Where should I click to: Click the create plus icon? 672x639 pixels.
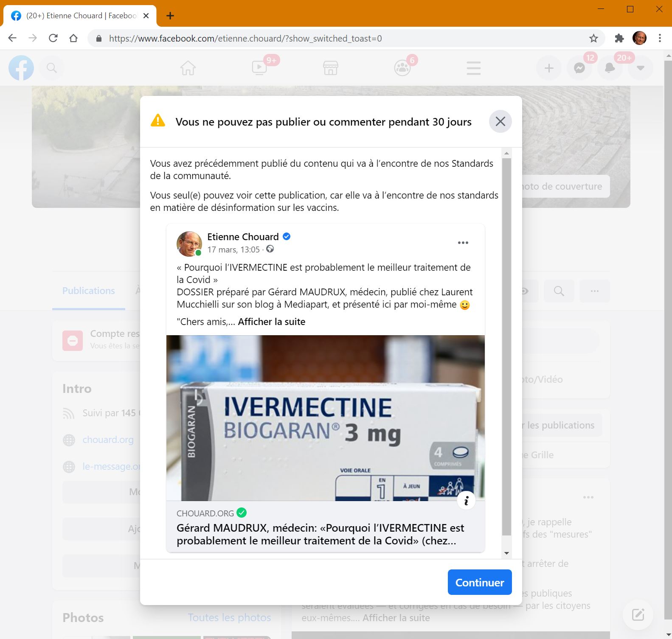click(x=549, y=68)
